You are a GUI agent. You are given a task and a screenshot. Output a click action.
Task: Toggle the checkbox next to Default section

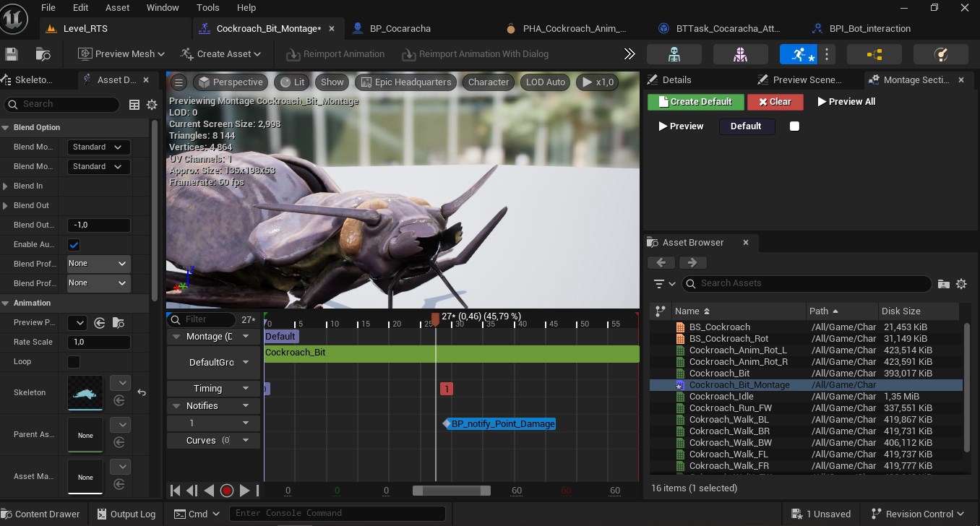coord(794,126)
